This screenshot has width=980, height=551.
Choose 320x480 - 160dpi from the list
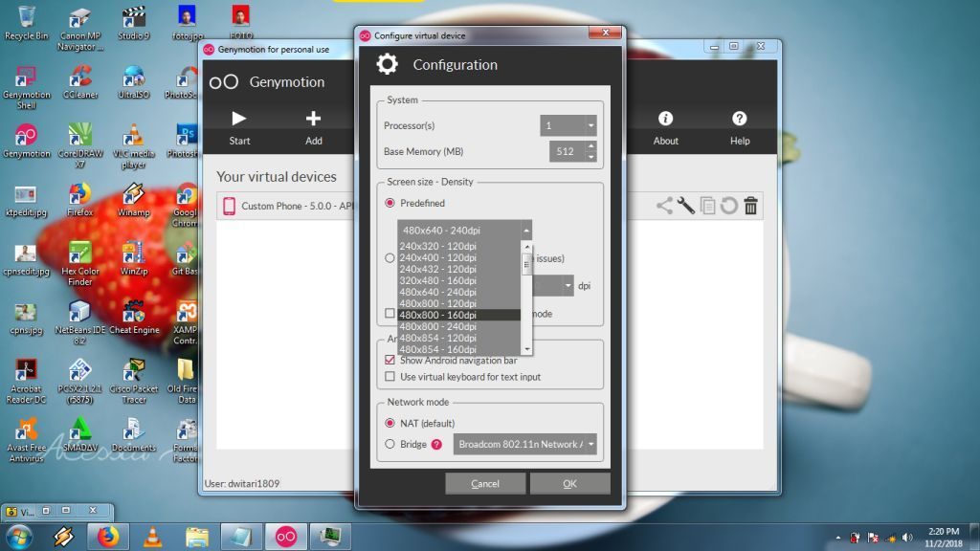(458, 280)
